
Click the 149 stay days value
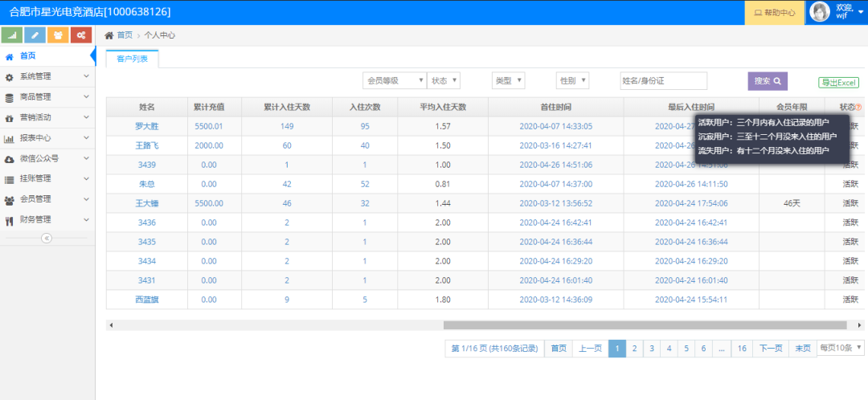pyautogui.click(x=287, y=127)
